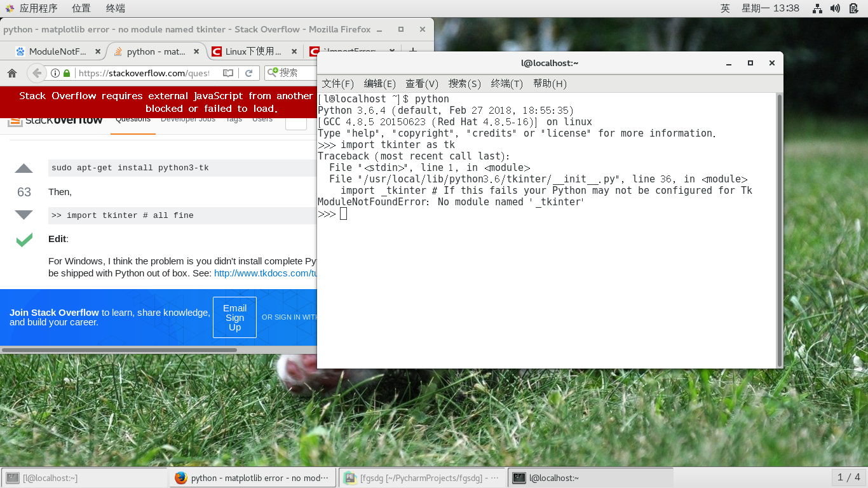
Task: Open Stack Overflow Developer Jobs link
Action: [x=188, y=119]
